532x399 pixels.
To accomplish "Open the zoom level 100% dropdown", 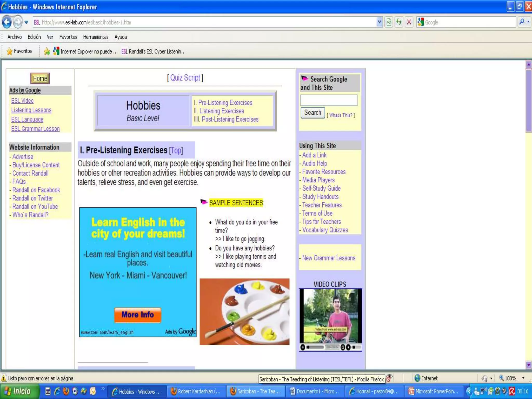I will point(523,378).
